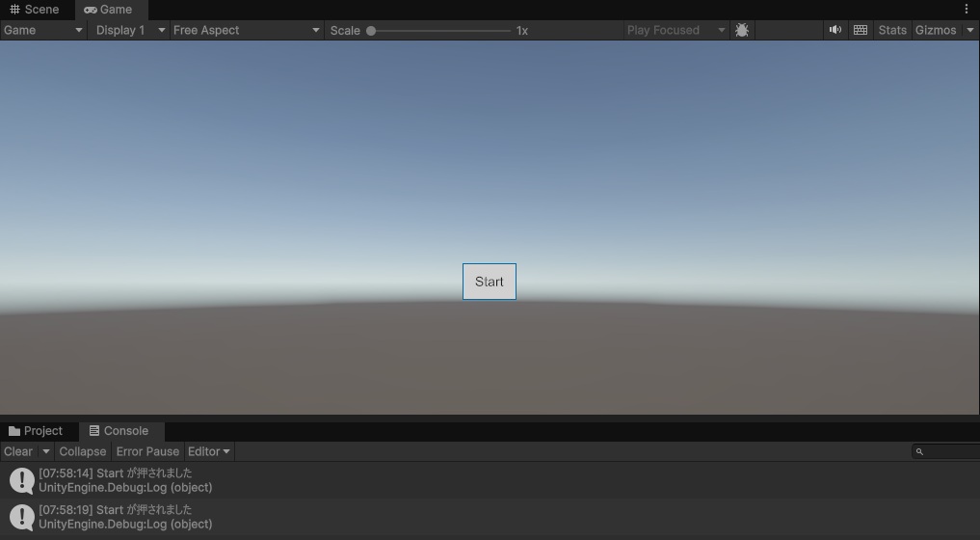Click the Scale slider handle
Image resolution: width=980 pixels, height=540 pixels.
(371, 31)
